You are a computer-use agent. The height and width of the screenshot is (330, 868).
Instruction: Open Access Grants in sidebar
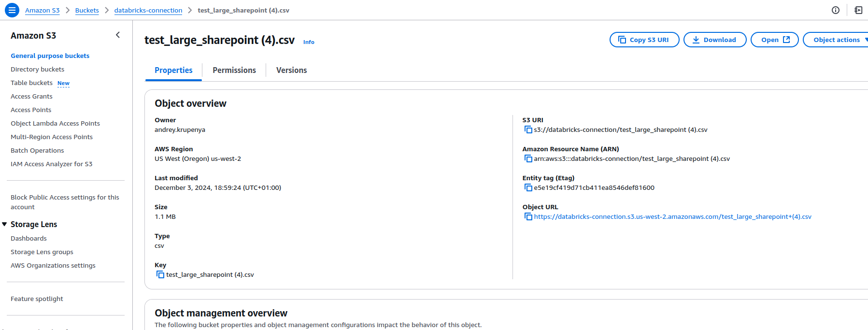(x=31, y=96)
